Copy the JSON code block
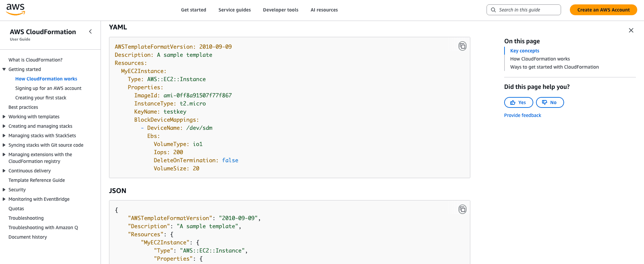 (462, 209)
